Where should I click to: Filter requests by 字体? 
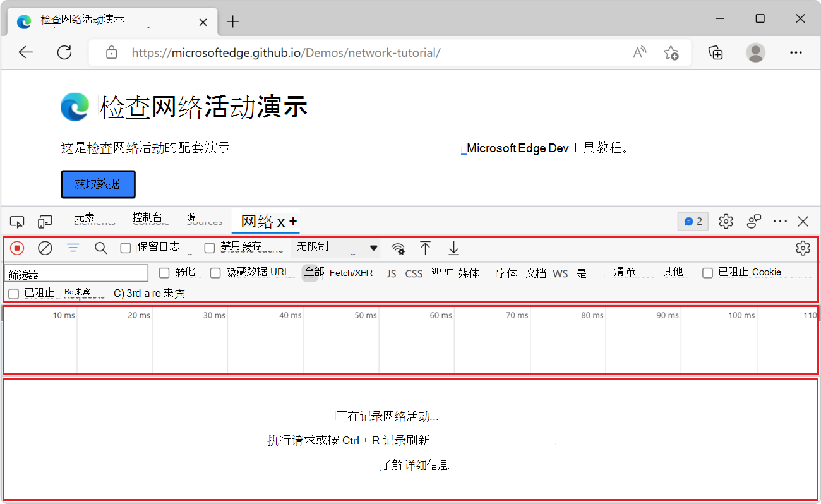click(x=506, y=273)
